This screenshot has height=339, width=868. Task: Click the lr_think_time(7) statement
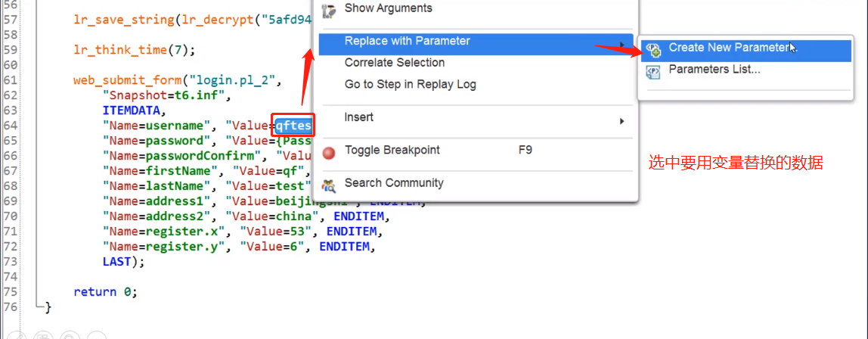coord(135,50)
